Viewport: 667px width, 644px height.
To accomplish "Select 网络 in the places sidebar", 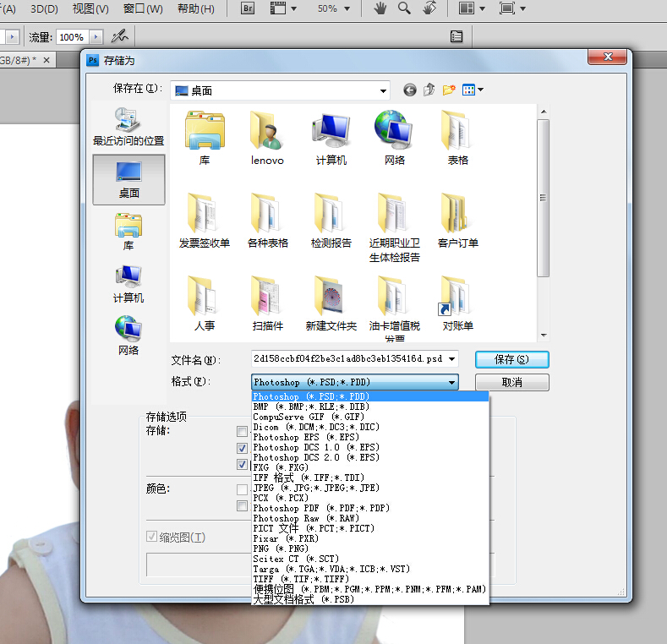I will tap(128, 336).
